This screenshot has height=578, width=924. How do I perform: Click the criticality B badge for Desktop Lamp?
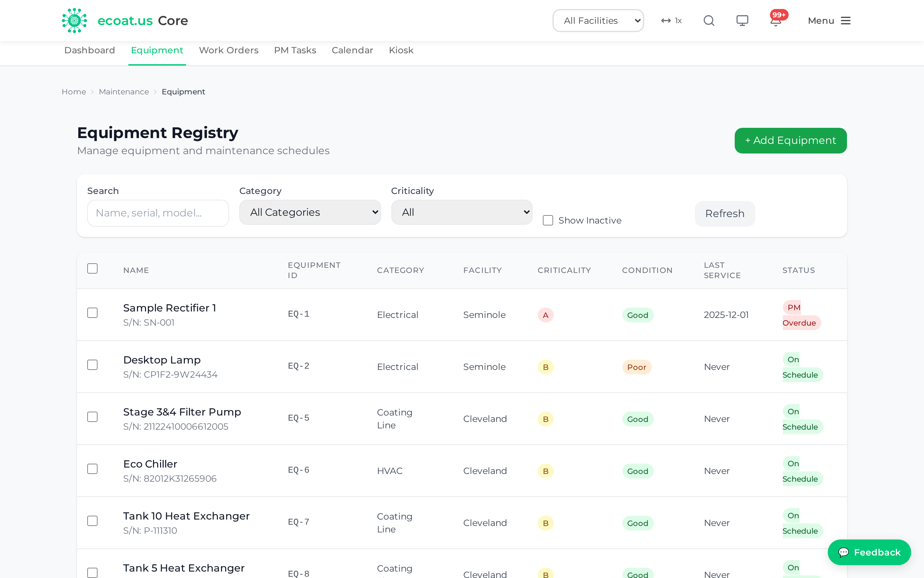546,367
